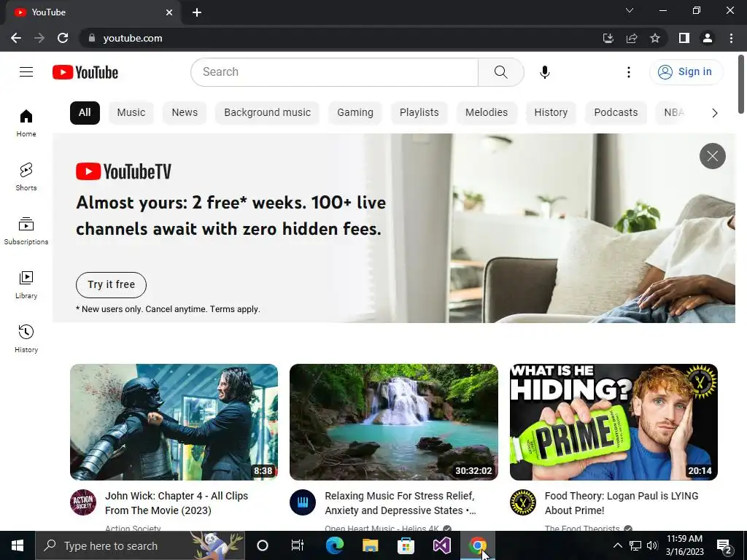747x560 pixels.
Task: Select the Gaming category chip
Action: pos(355,113)
